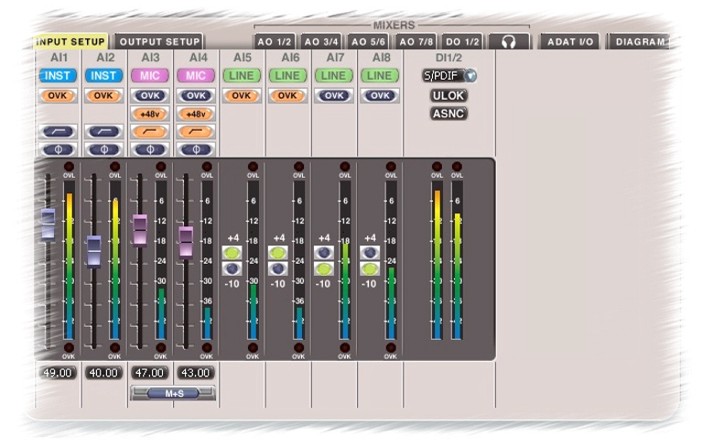Click the AI5 LINE input type button
The width and height of the screenshot is (703, 445).
pos(242,76)
